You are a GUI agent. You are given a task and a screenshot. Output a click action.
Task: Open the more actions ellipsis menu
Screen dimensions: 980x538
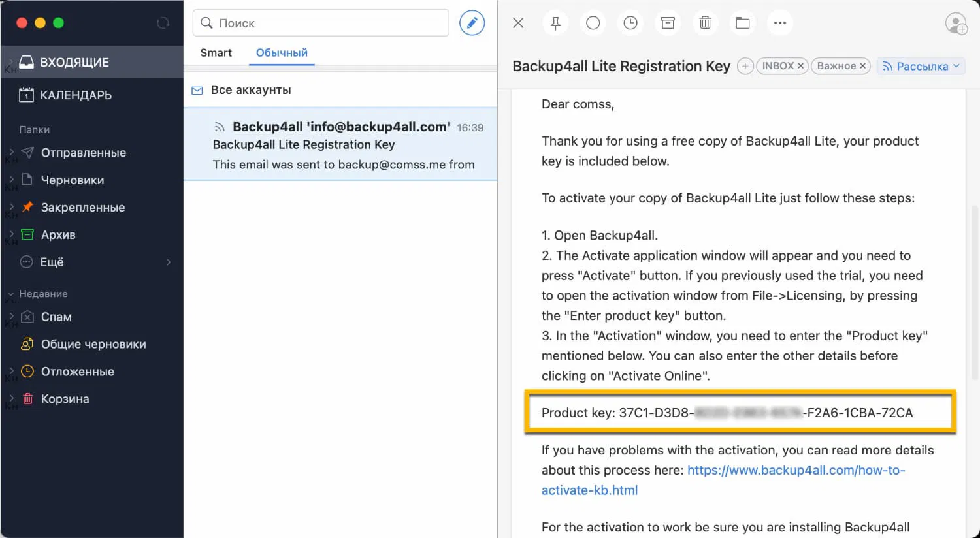(780, 23)
